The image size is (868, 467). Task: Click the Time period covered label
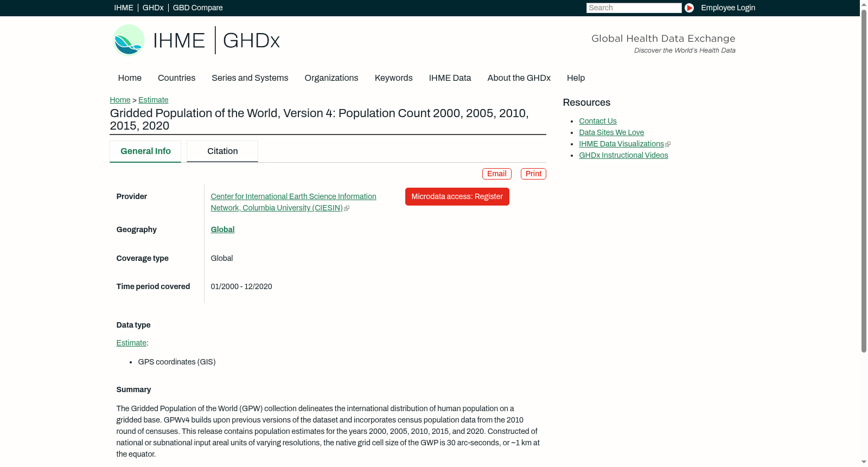click(x=153, y=286)
